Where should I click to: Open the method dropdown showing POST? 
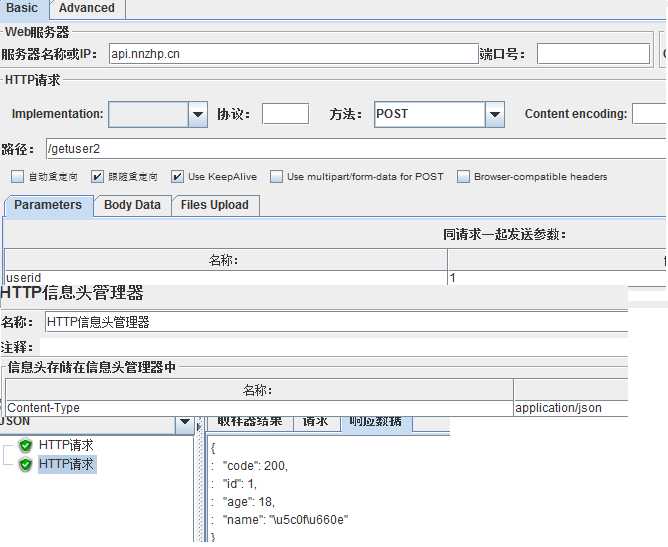tap(495, 114)
